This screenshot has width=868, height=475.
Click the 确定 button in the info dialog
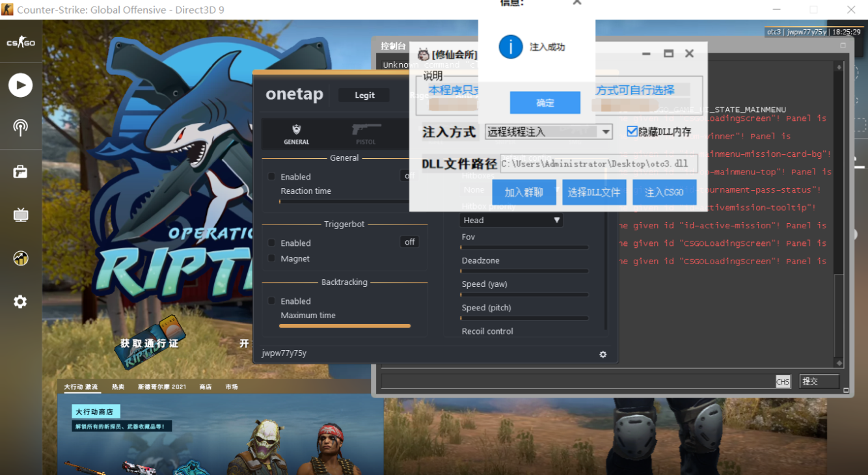(545, 103)
